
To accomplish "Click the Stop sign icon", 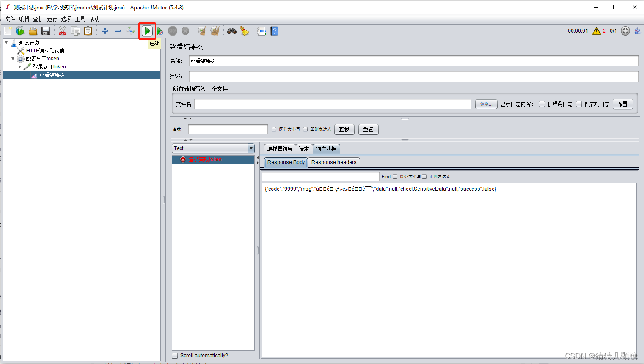I will (x=173, y=31).
